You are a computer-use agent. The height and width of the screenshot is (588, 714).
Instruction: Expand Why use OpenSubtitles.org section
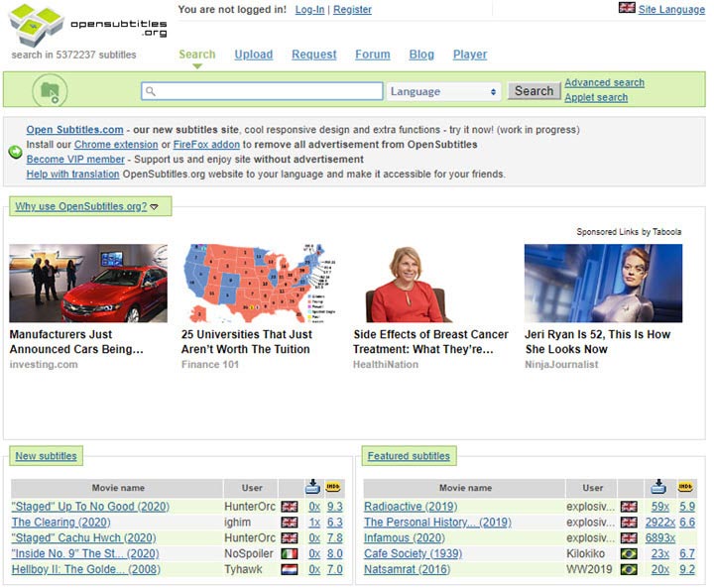tap(86, 206)
